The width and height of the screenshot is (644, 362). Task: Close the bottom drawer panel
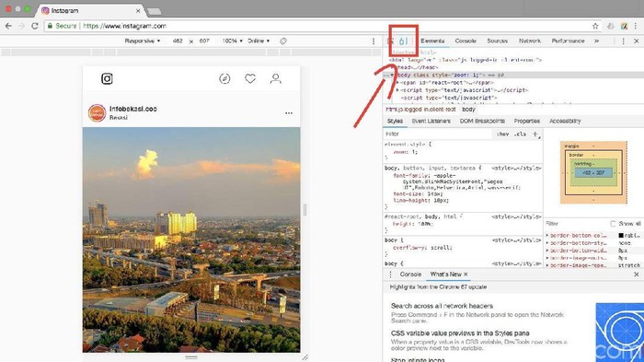[x=637, y=274]
